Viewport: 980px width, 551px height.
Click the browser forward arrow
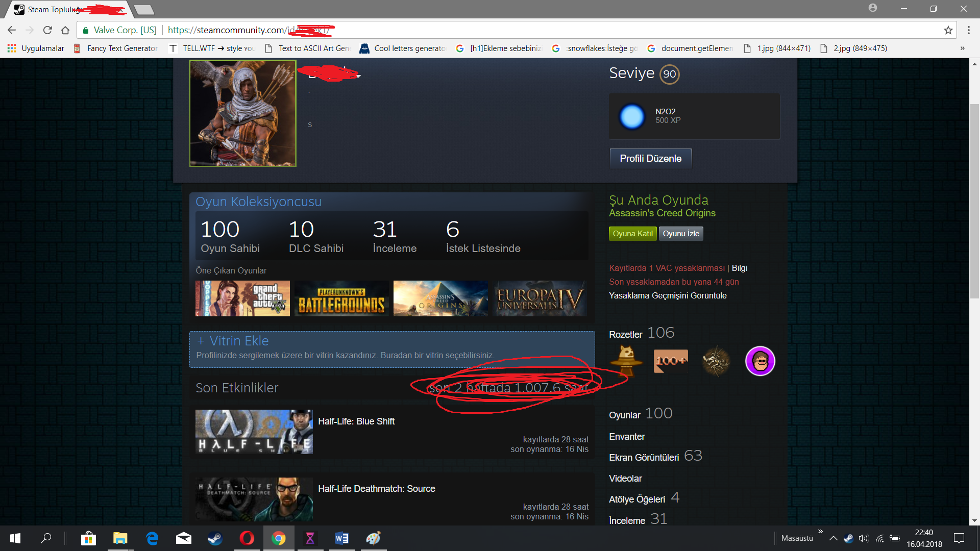pos(30,30)
